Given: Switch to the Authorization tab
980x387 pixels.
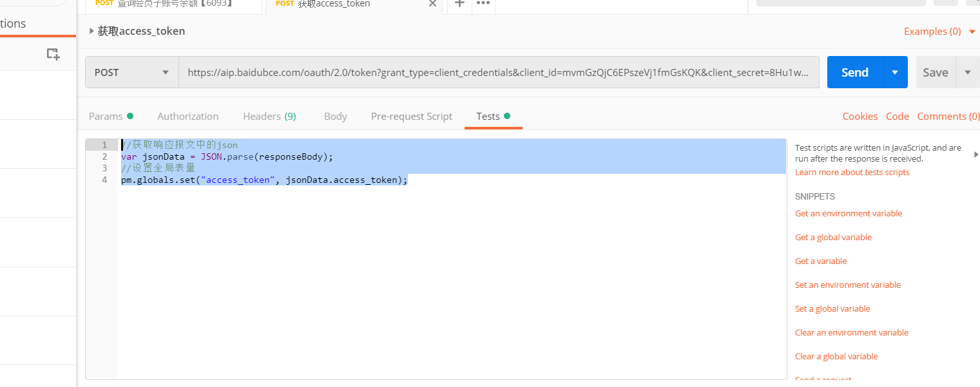Looking at the screenshot, I should click(x=188, y=117).
